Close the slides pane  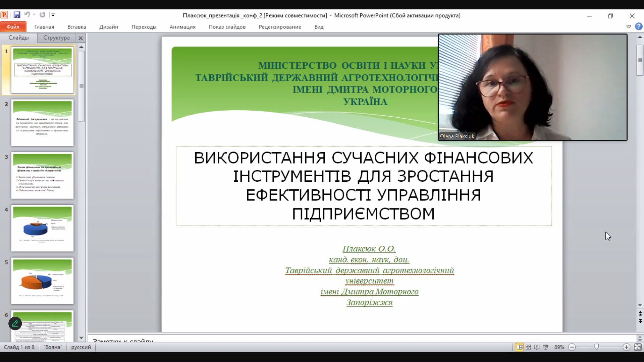80,38
